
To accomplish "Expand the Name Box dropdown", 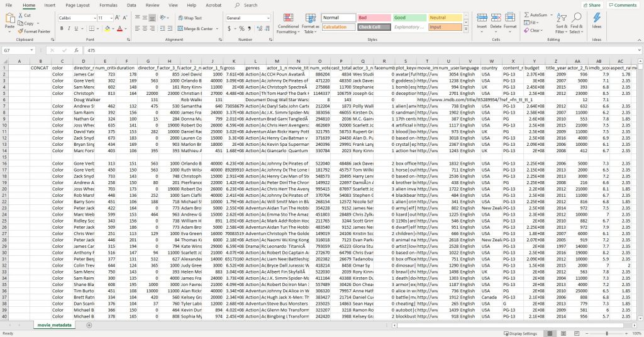I will (x=31, y=50).
